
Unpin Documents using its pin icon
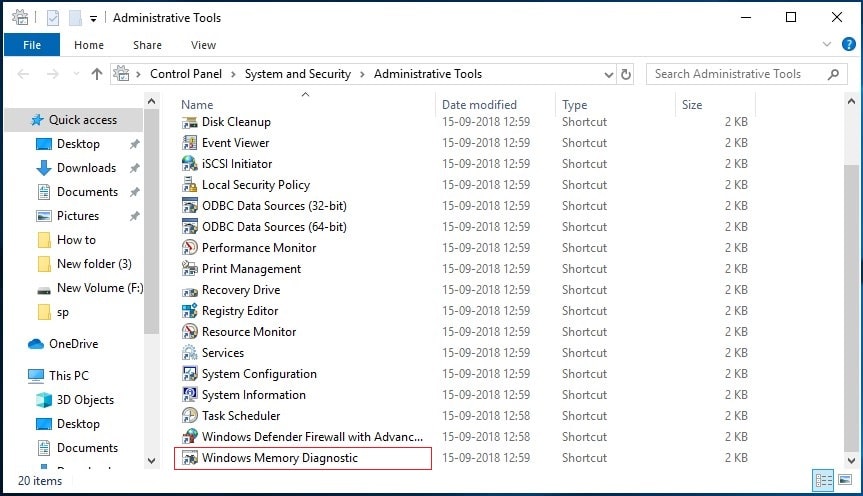[x=134, y=192]
